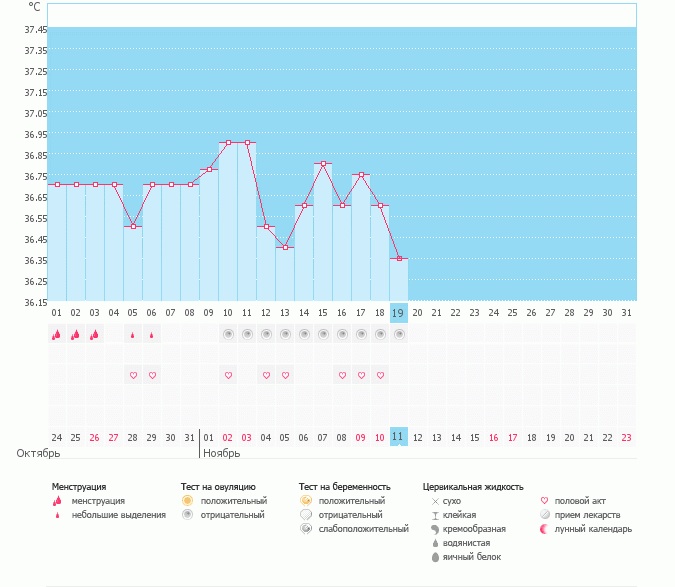Click the heart icon under cycle day 18
This screenshot has width=675, height=587.
tap(380, 375)
